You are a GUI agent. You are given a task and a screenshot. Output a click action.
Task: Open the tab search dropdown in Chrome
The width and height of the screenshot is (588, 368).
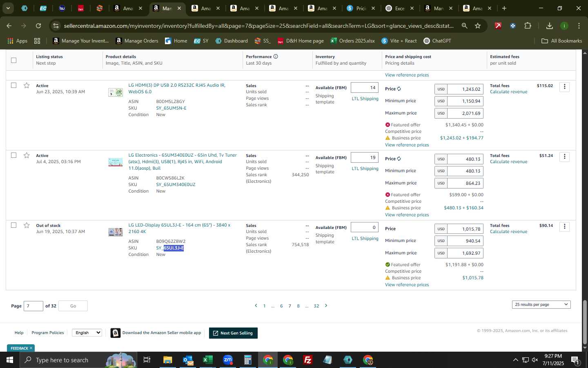tap(8, 8)
